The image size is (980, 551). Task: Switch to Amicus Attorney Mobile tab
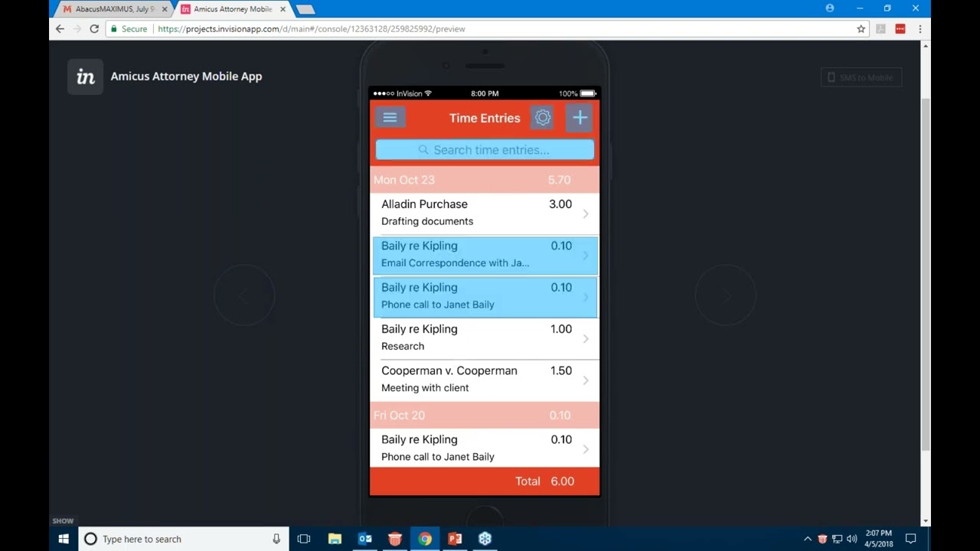click(x=232, y=9)
